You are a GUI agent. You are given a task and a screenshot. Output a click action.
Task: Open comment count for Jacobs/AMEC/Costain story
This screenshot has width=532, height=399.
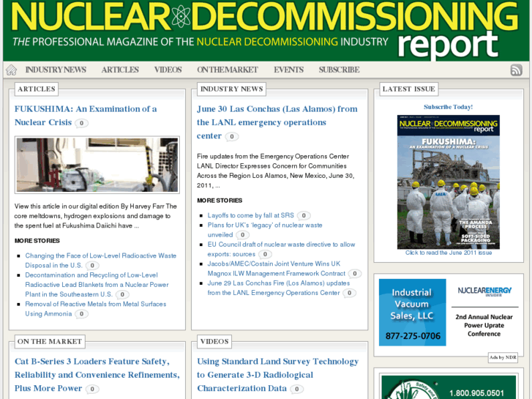click(x=355, y=273)
